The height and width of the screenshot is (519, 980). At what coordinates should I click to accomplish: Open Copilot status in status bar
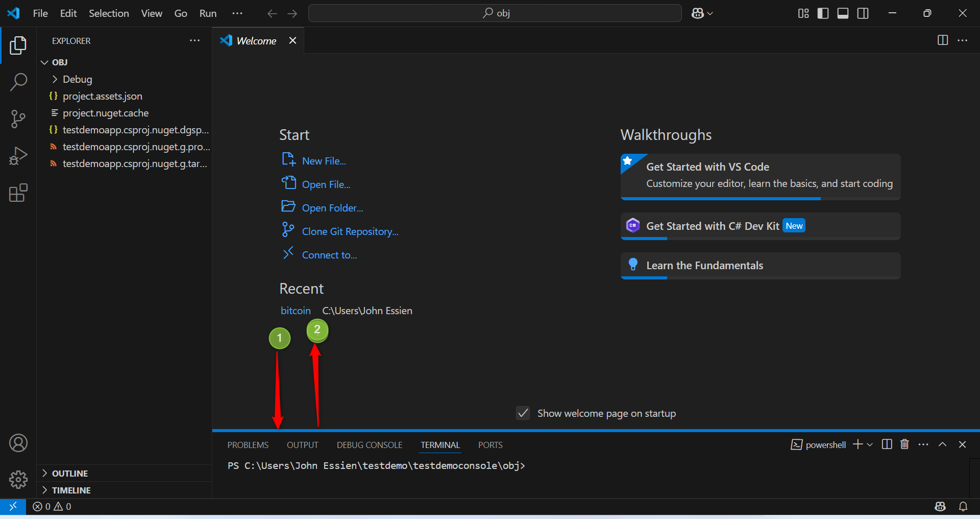point(940,506)
